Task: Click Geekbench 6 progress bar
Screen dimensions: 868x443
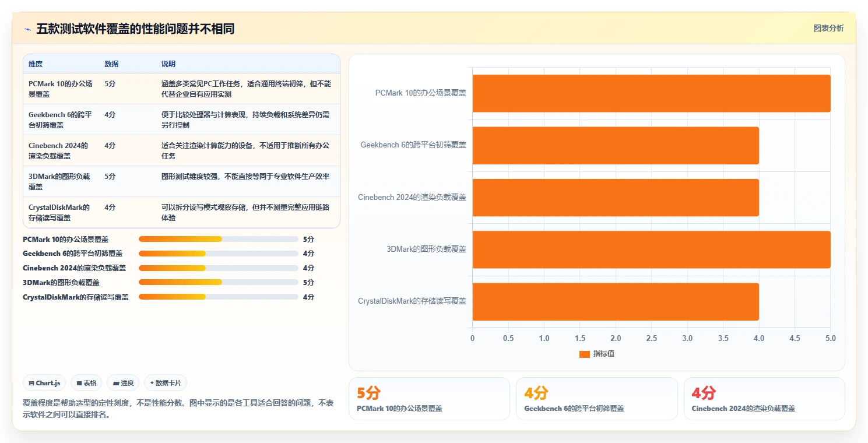Action: tap(219, 254)
